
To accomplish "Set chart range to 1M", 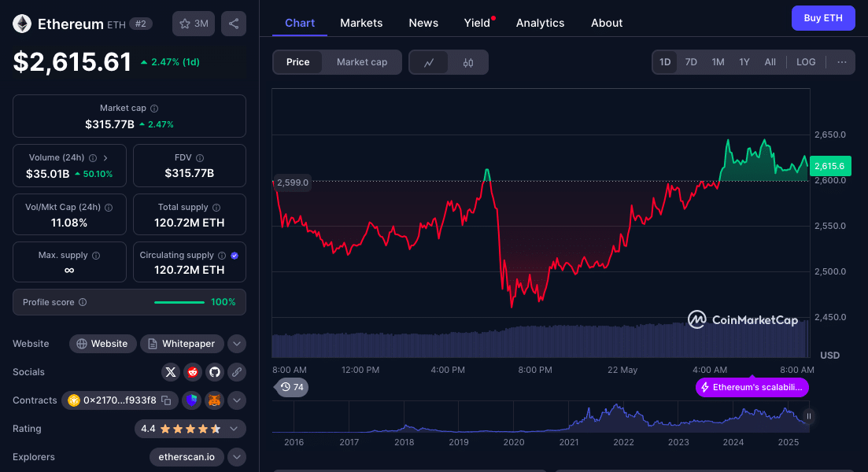I will pos(718,62).
